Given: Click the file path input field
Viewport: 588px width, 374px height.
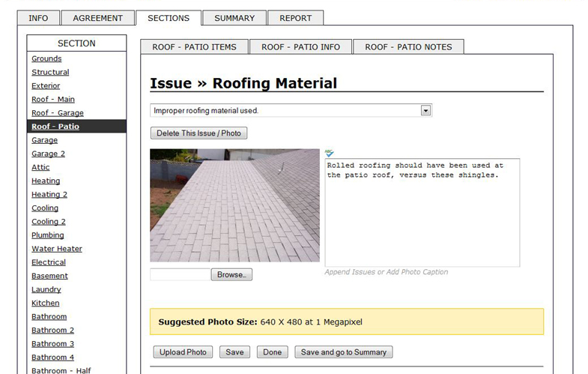Looking at the screenshot, I should (x=181, y=274).
